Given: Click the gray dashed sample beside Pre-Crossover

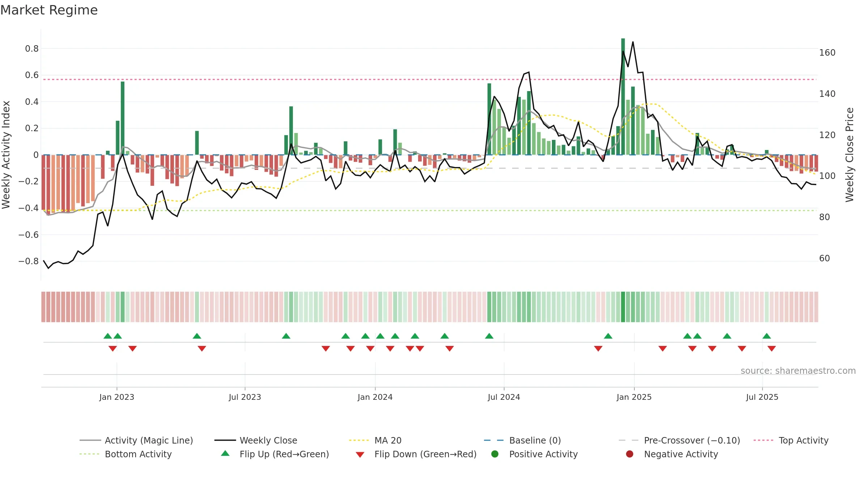Looking at the screenshot, I should pos(629,440).
